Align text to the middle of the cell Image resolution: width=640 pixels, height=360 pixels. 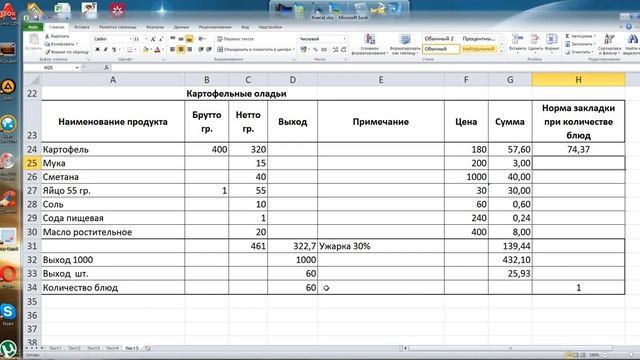pyautogui.click(x=181, y=39)
